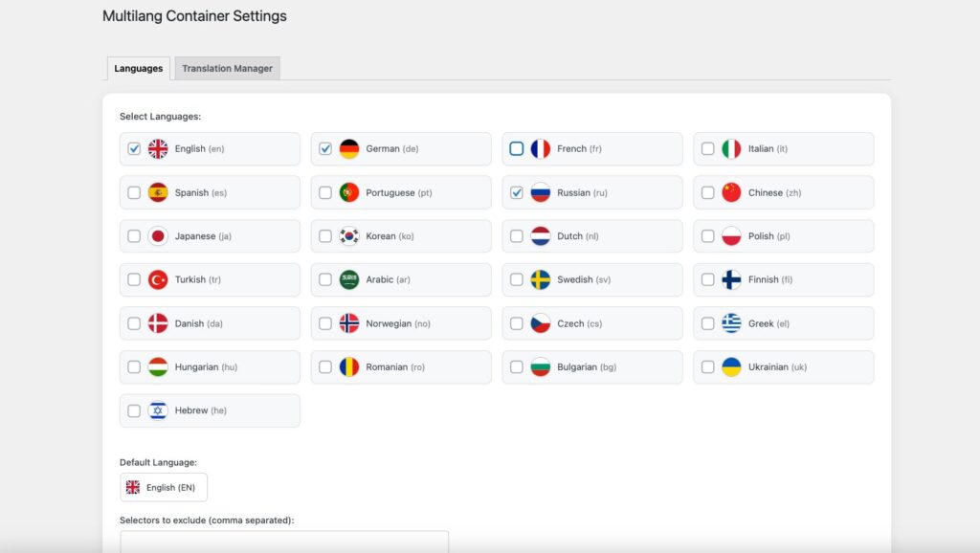
Task: Check the Polish (pl) language box
Action: 708,236
